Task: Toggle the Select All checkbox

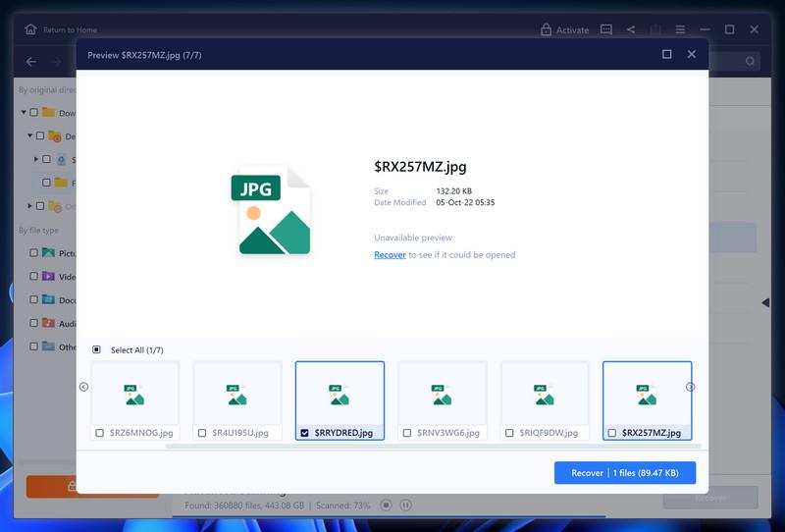Action: pyautogui.click(x=96, y=349)
